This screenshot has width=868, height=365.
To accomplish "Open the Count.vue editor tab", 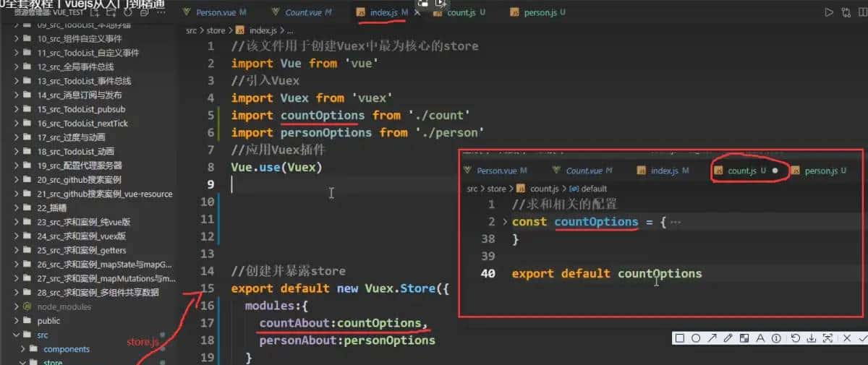I will click(x=307, y=12).
